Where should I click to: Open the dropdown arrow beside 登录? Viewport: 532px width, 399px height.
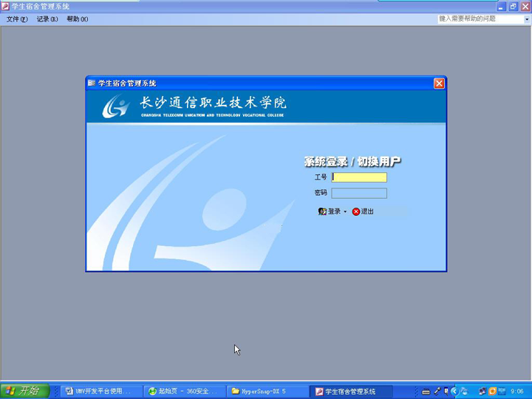coord(345,212)
